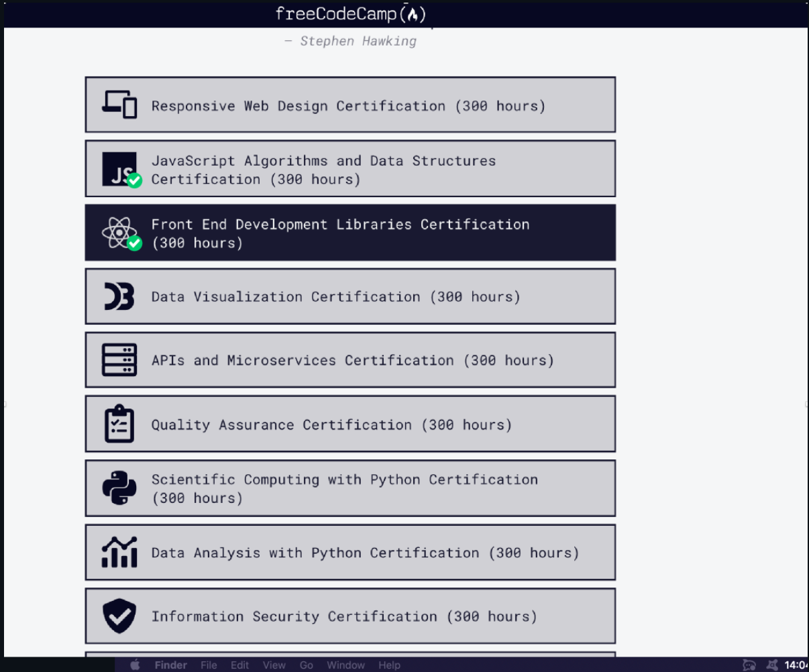The image size is (809, 672).
Task: Open the Window menu
Action: click(345, 665)
